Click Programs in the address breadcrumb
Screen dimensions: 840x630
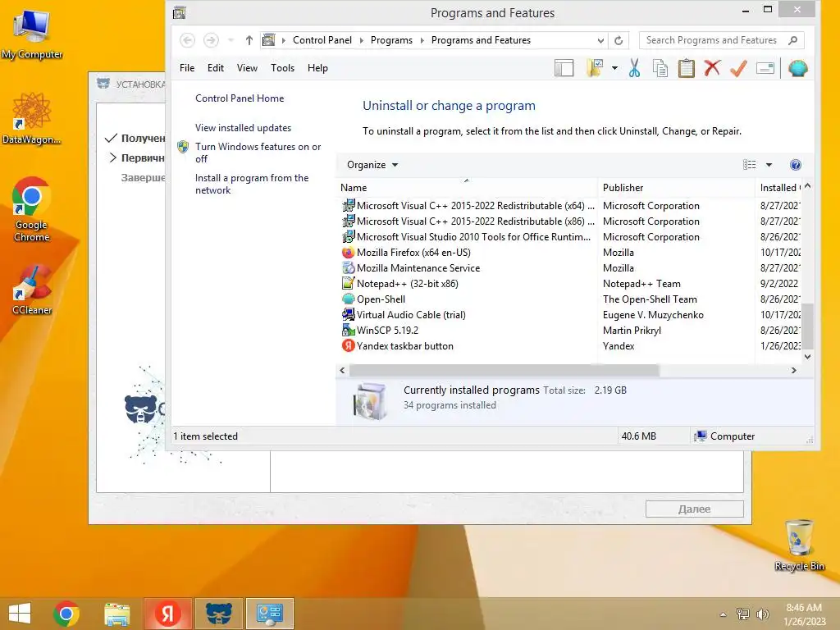point(391,40)
